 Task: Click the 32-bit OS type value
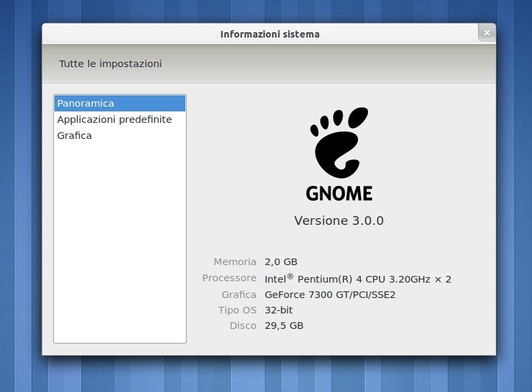[x=279, y=310]
